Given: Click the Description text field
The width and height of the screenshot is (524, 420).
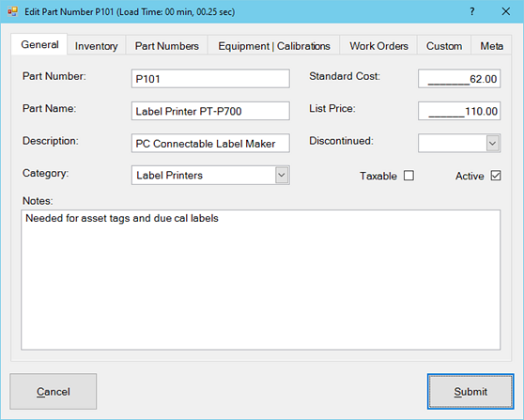Looking at the screenshot, I should 210,143.
